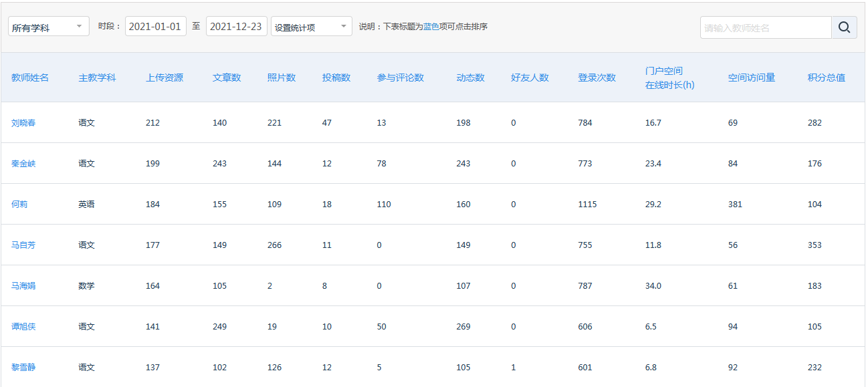Open teacher 黎雪静's profile link
Image resolution: width=868 pixels, height=387 pixels.
point(23,367)
